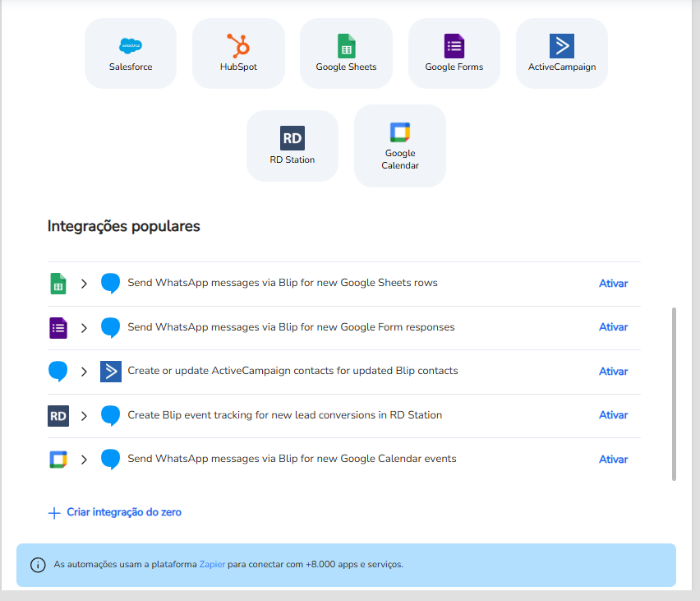This screenshot has width=700, height=601.
Task: Click chevron arrow in Google Calendar events integration
Action: click(84, 460)
